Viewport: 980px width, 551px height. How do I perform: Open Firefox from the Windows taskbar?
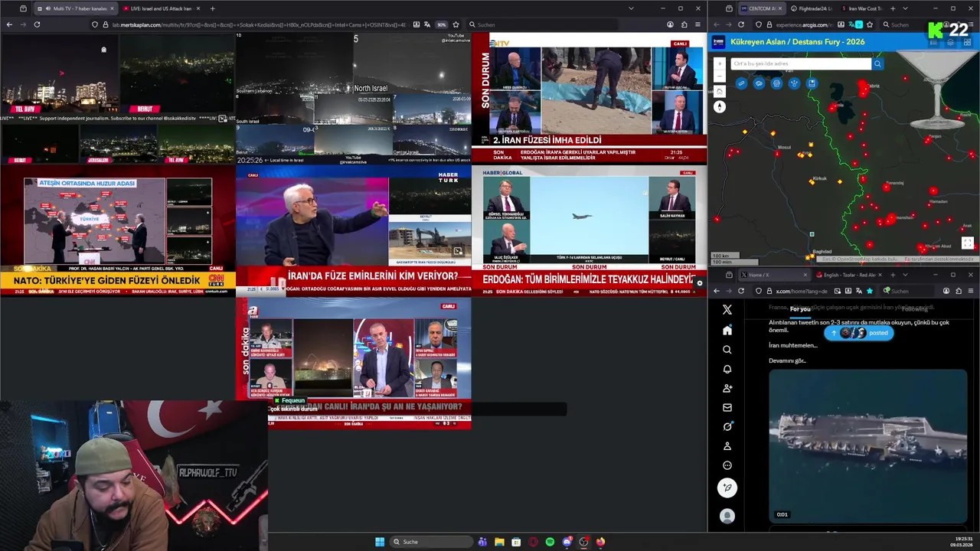pos(600,542)
